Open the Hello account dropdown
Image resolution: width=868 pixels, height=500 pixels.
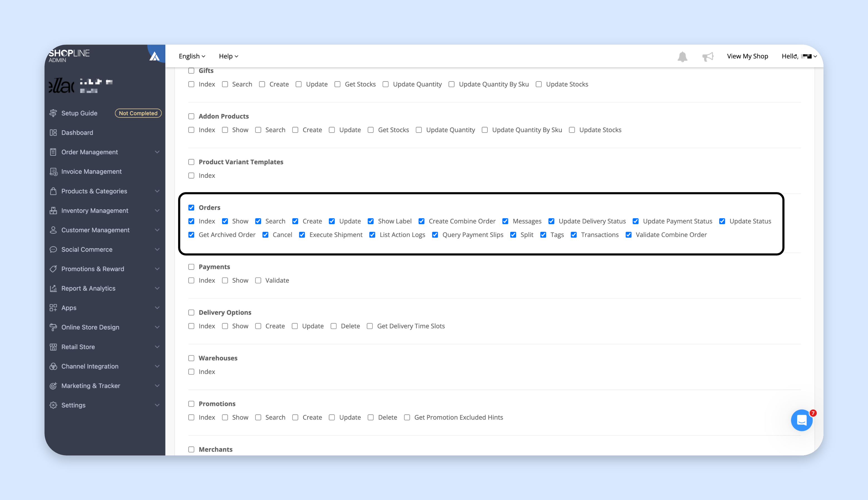click(799, 56)
